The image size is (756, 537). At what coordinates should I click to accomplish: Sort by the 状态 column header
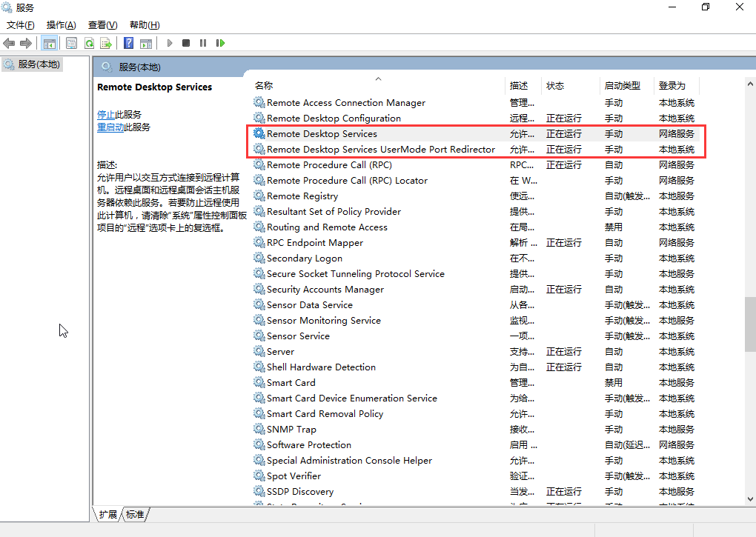pyautogui.click(x=571, y=86)
